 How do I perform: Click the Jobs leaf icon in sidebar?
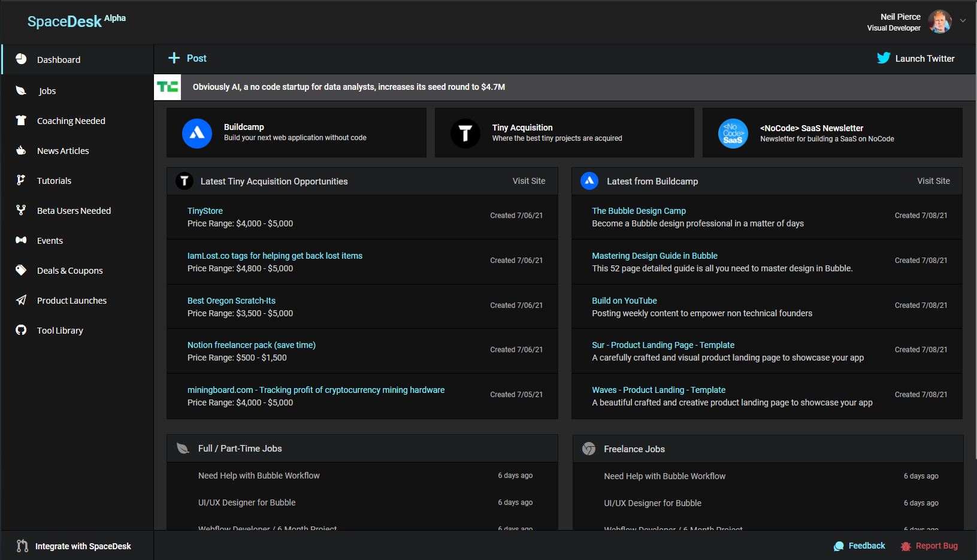21,90
